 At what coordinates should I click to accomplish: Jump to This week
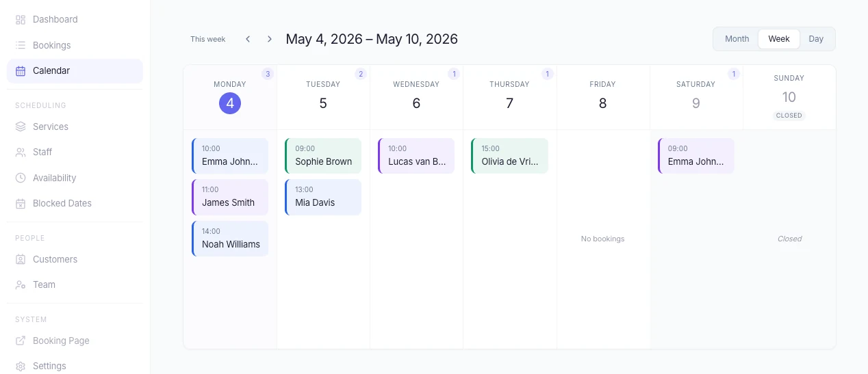pyautogui.click(x=208, y=39)
